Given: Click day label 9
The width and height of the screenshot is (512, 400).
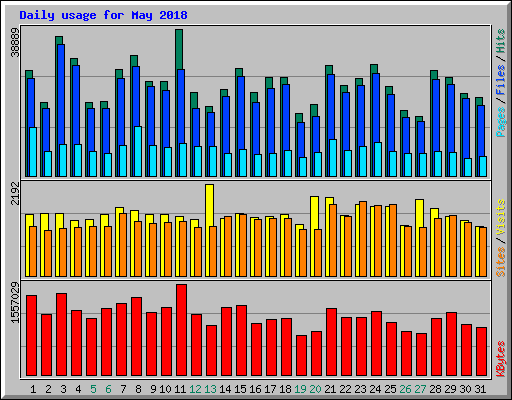Looking at the screenshot, I should click(x=153, y=389).
